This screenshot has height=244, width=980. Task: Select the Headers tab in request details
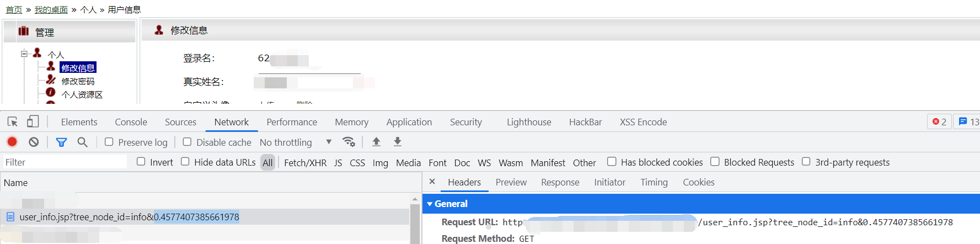click(x=464, y=182)
